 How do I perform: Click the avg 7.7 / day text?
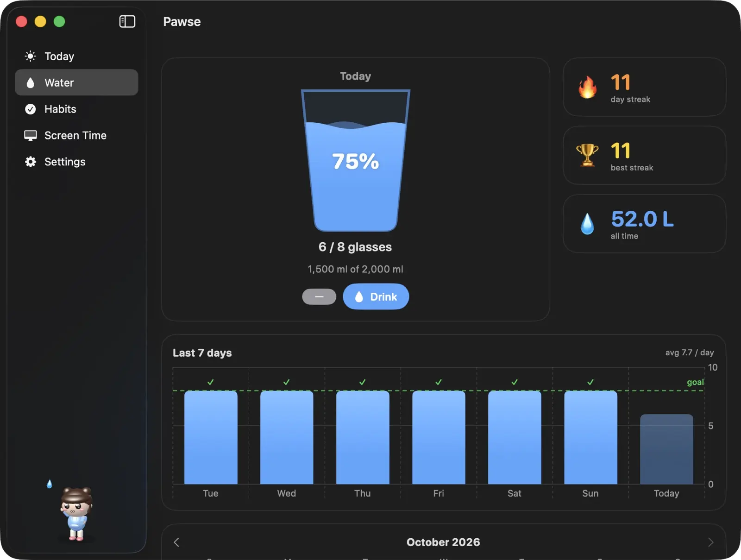tap(690, 352)
